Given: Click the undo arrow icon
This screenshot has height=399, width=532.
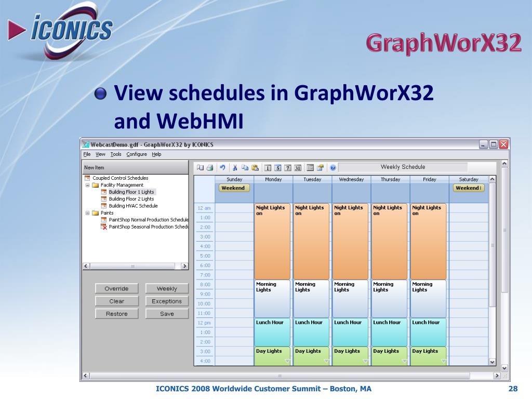Looking at the screenshot, I should (222, 168).
